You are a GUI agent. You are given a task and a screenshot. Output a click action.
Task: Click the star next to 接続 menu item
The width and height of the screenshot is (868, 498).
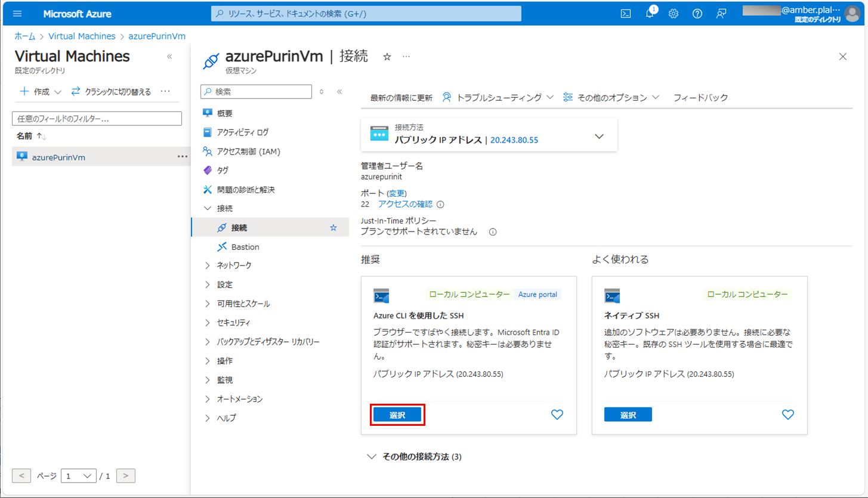pyautogui.click(x=333, y=228)
